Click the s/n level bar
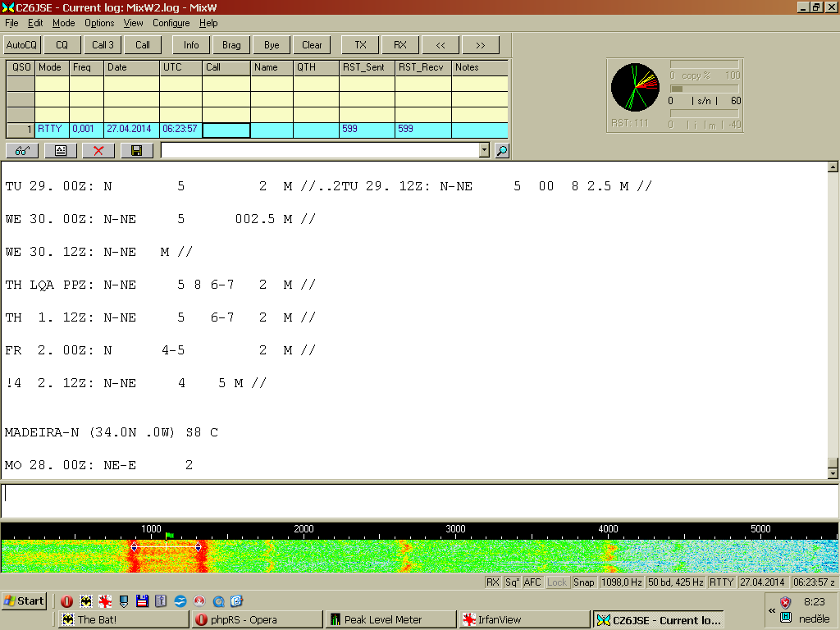The height and width of the screenshot is (630, 840). pyautogui.click(x=705, y=89)
